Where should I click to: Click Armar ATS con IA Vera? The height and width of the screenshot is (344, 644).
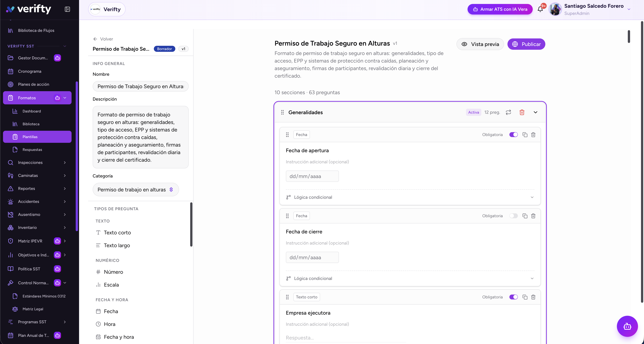coord(500,9)
